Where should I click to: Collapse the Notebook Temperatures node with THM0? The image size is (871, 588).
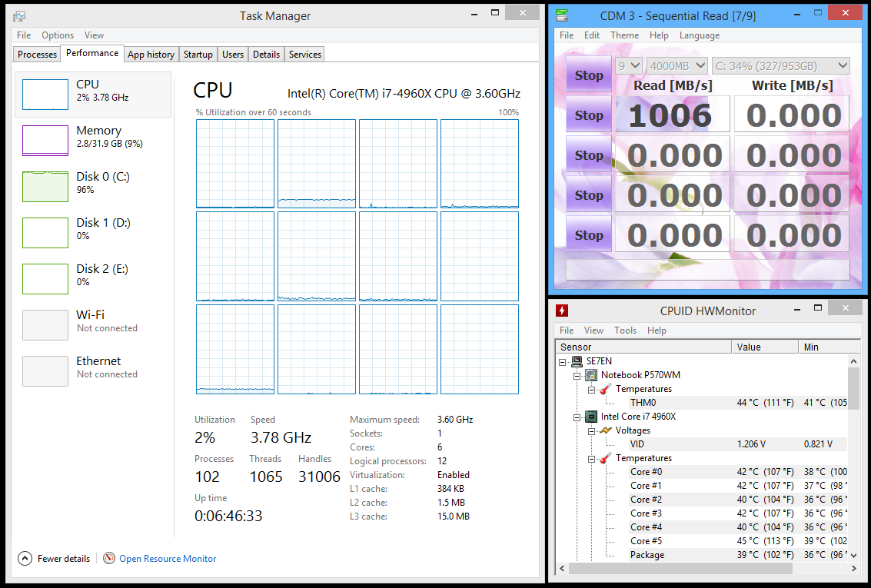(x=592, y=390)
